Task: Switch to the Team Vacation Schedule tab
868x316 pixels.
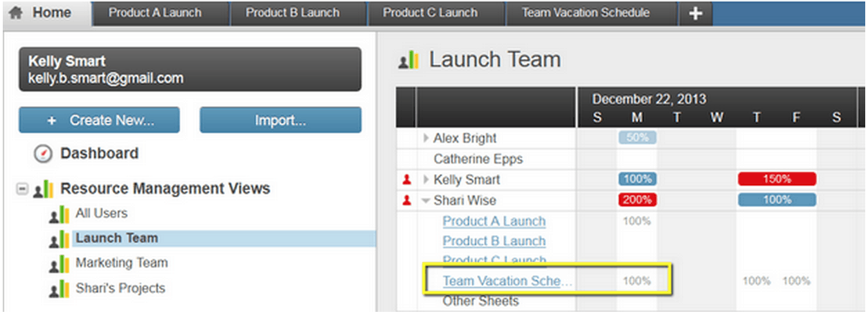Action: (586, 12)
